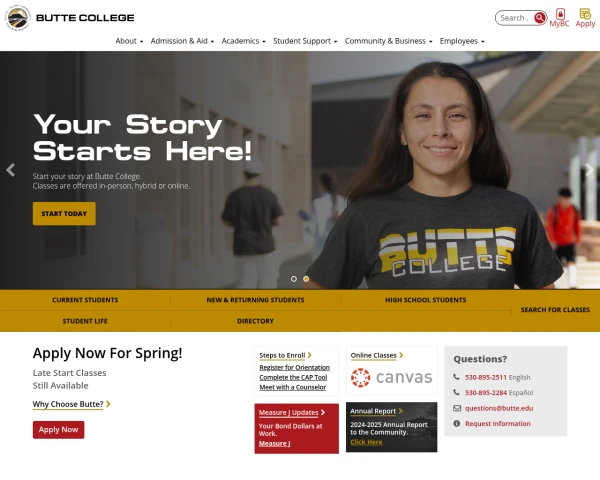Image resolution: width=600 pixels, height=480 pixels.
Task: Click the Canvas logo
Action: click(x=391, y=377)
